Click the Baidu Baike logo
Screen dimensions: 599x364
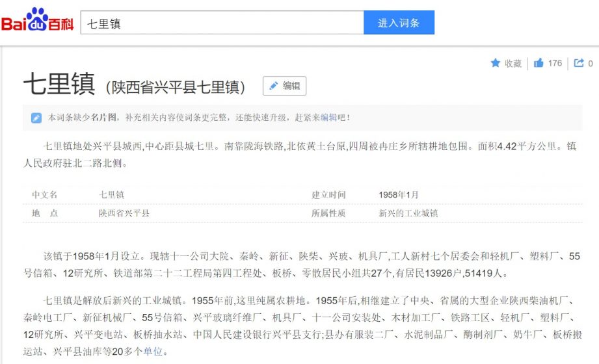(x=38, y=21)
